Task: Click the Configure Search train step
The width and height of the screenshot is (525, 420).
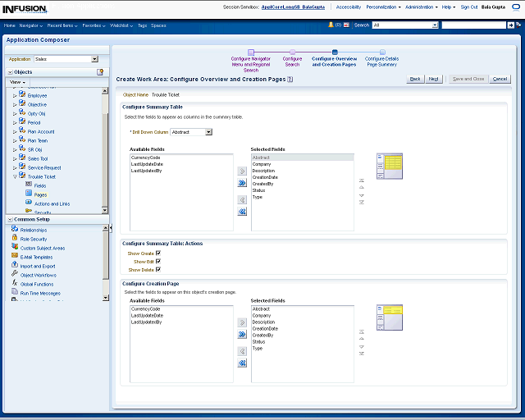Action: (292, 62)
